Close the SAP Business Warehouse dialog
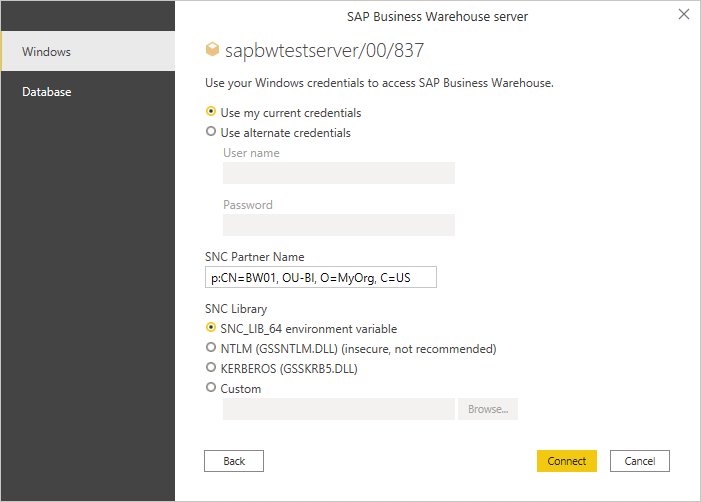Viewport: 701px width, 502px height. point(684,15)
